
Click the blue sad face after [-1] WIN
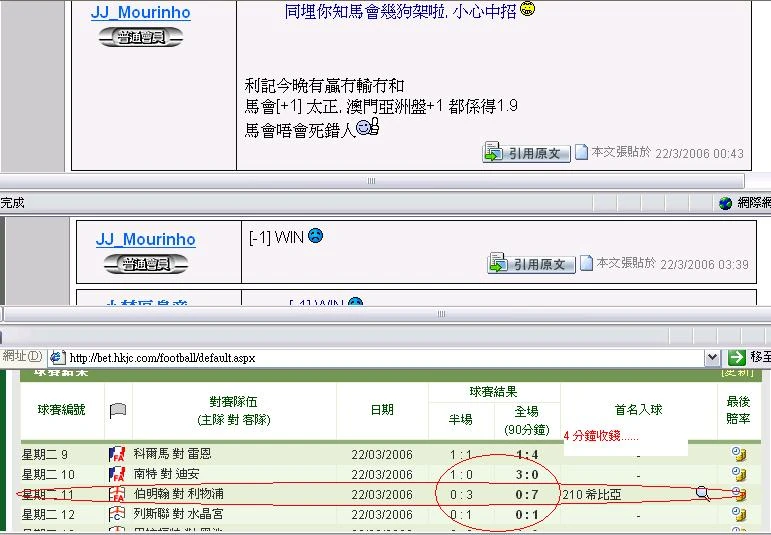[x=315, y=236]
